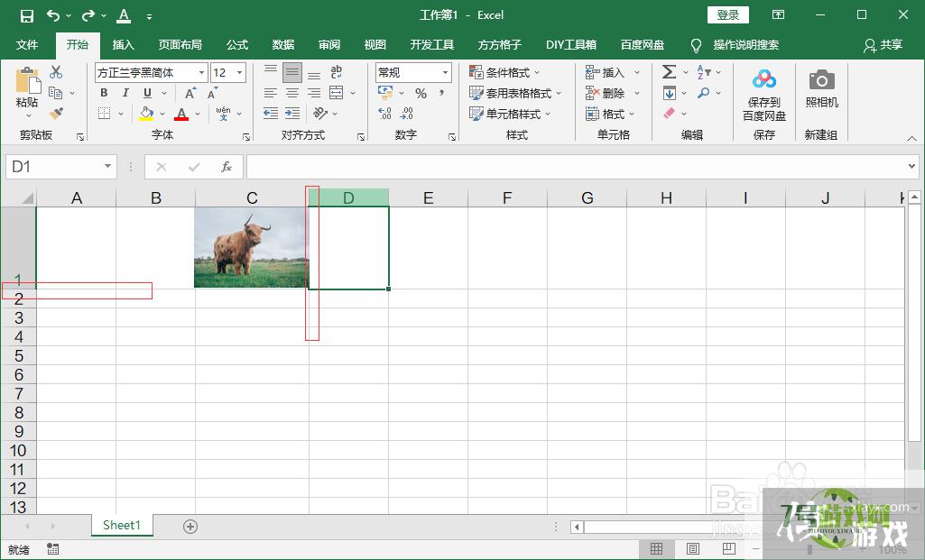Collapse the ribbon
Screen dimensions: 925x560
912,138
